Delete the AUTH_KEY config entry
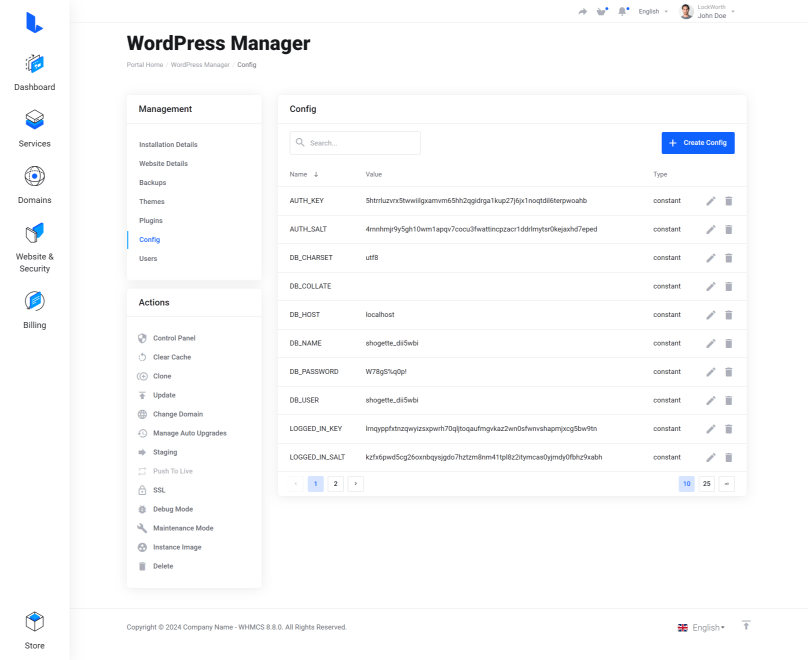 point(729,201)
